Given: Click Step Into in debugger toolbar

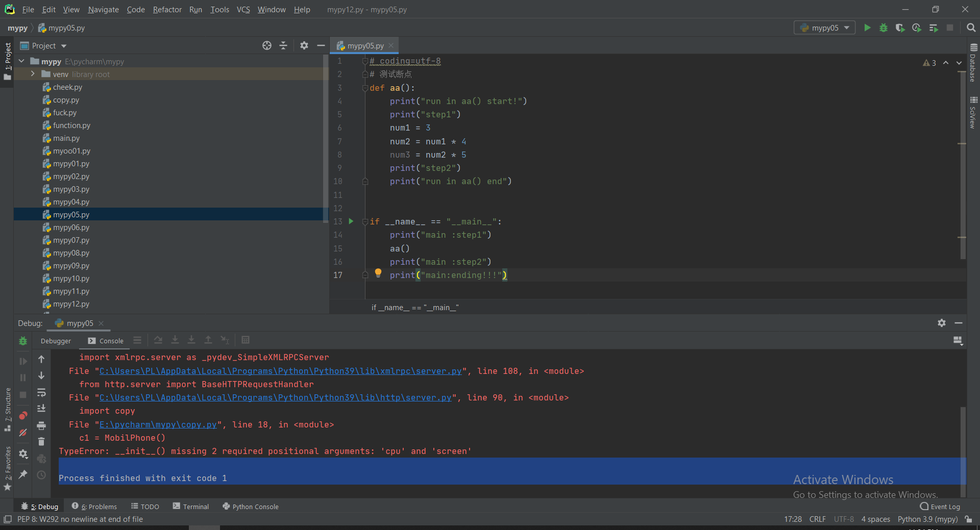Looking at the screenshot, I should tap(175, 340).
